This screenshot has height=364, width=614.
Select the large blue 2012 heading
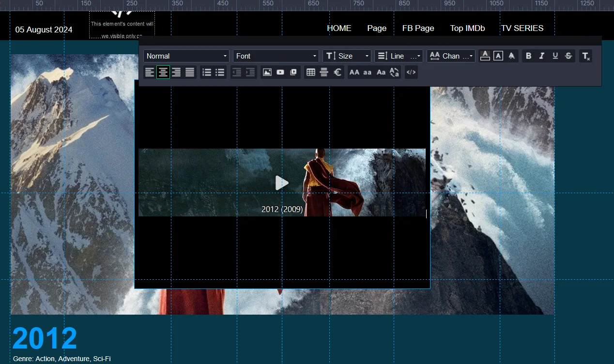tap(45, 338)
